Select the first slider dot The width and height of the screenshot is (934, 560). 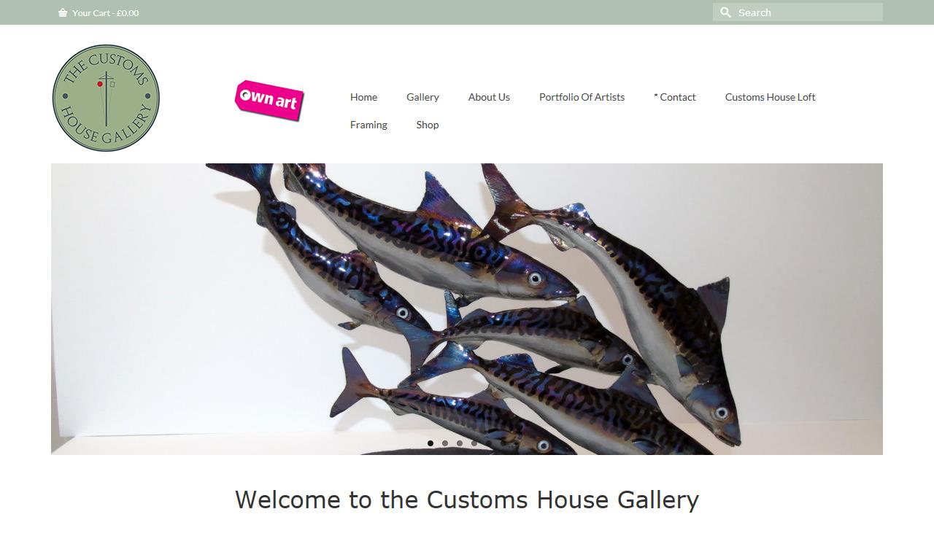click(x=431, y=443)
